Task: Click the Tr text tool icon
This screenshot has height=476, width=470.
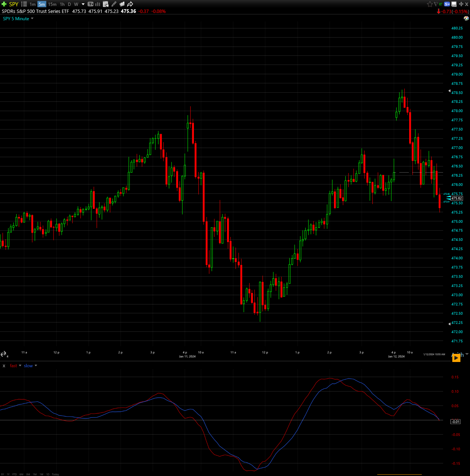Action: coord(90,4)
